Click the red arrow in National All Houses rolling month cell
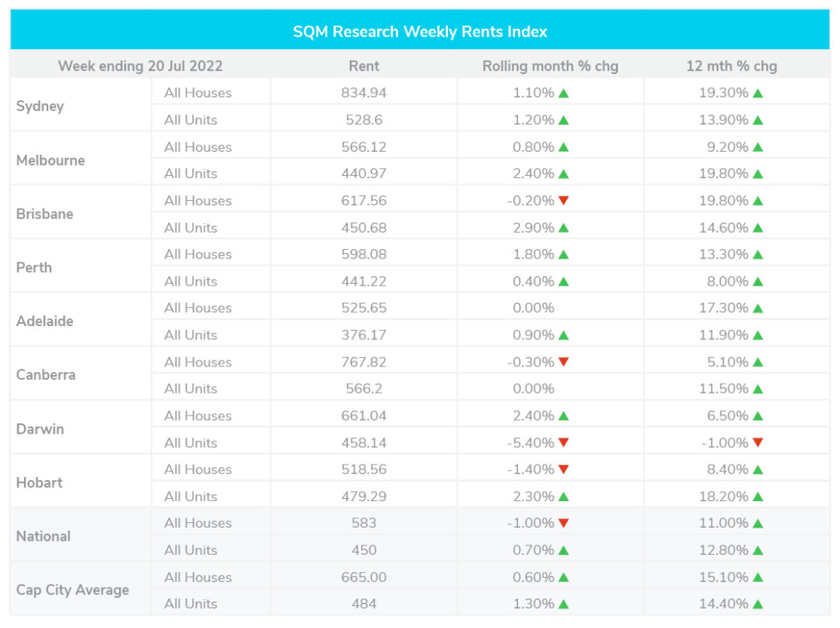This screenshot has width=840, height=628. [563, 523]
